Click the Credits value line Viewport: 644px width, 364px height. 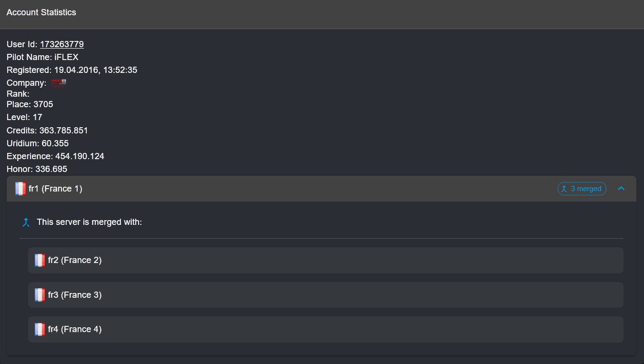pyautogui.click(x=47, y=131)
